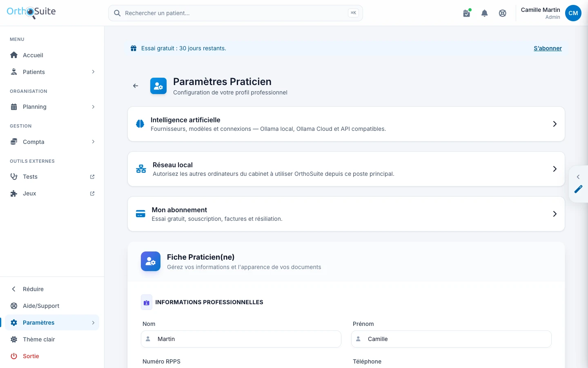588x368 pixels.
Task: Expand the side panel with the small chevron
Action: tap(578, 177)
